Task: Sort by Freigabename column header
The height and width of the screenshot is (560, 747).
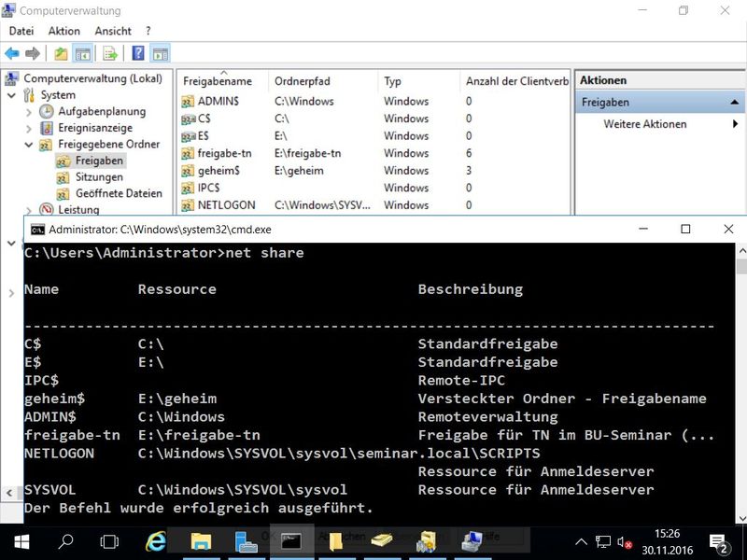Action: (218, 81)
